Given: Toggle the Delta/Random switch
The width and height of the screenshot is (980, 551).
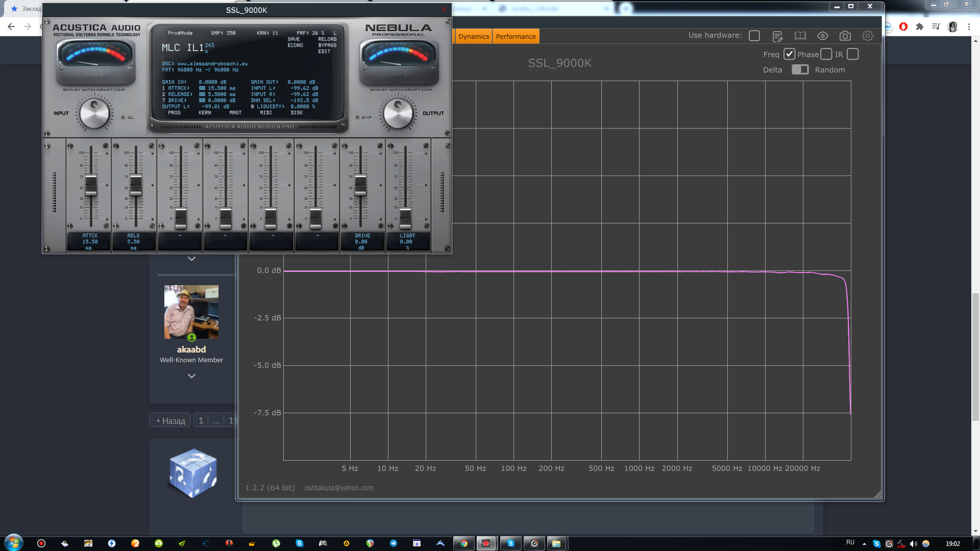Looking at the screenshot, I should (800, 70).
